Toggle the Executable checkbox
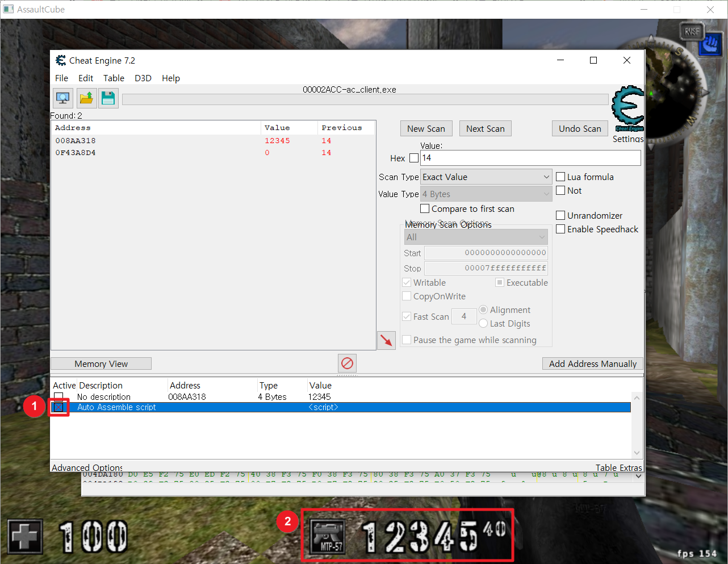Image resolution: width=728 pixels, height=564 pixels. coord(500,282)
